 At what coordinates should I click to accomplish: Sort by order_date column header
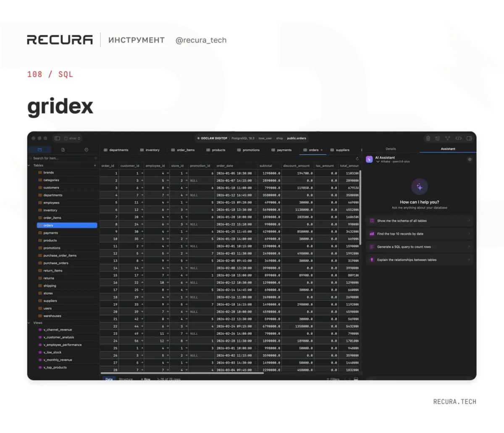[x=236, y=165]
